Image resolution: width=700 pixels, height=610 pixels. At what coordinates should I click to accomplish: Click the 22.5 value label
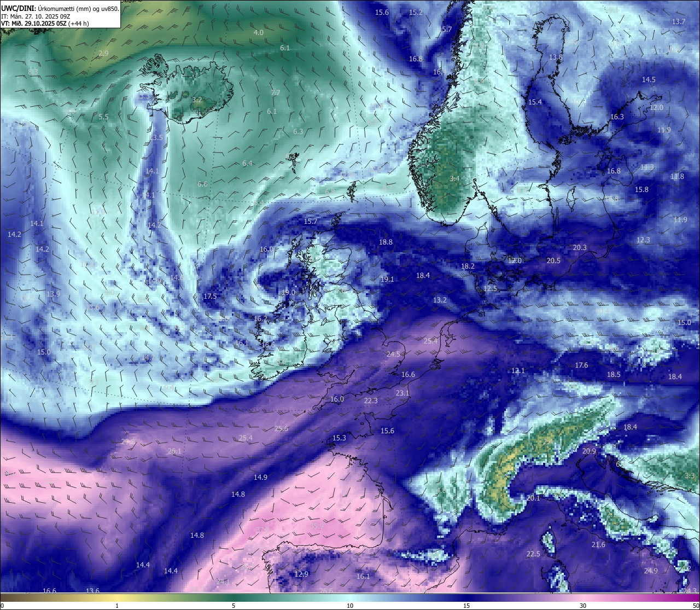tap(533, 554)
